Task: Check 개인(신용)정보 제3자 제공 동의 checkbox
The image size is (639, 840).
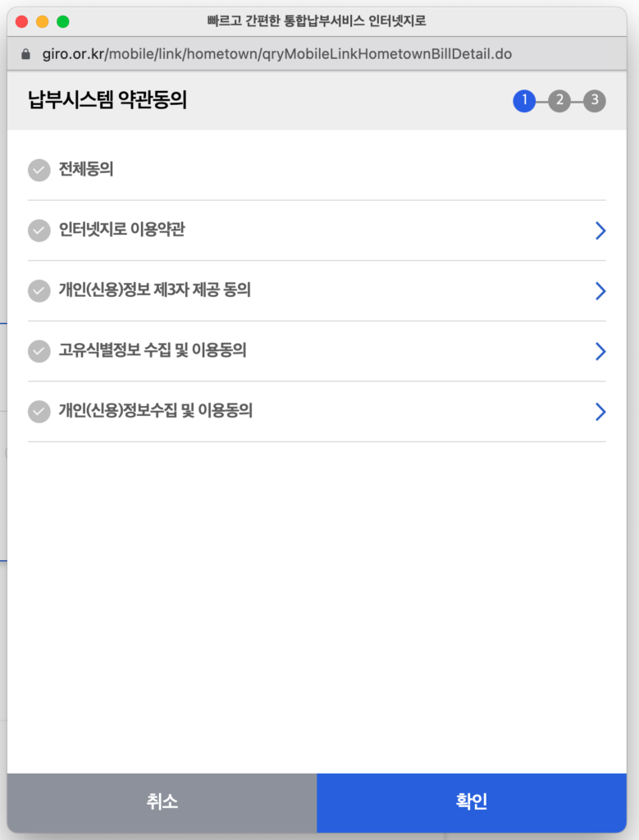Action: pos(39,291)
